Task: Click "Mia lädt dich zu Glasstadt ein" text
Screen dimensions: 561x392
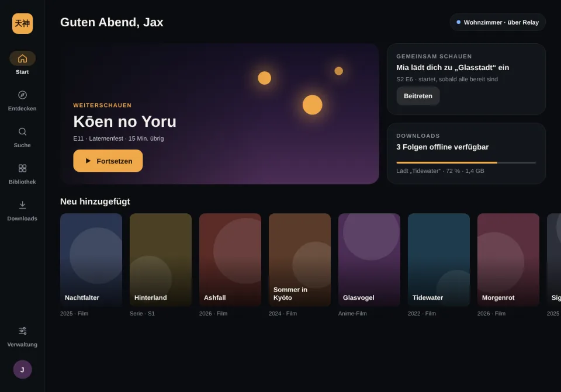Action: coord(452,68)
